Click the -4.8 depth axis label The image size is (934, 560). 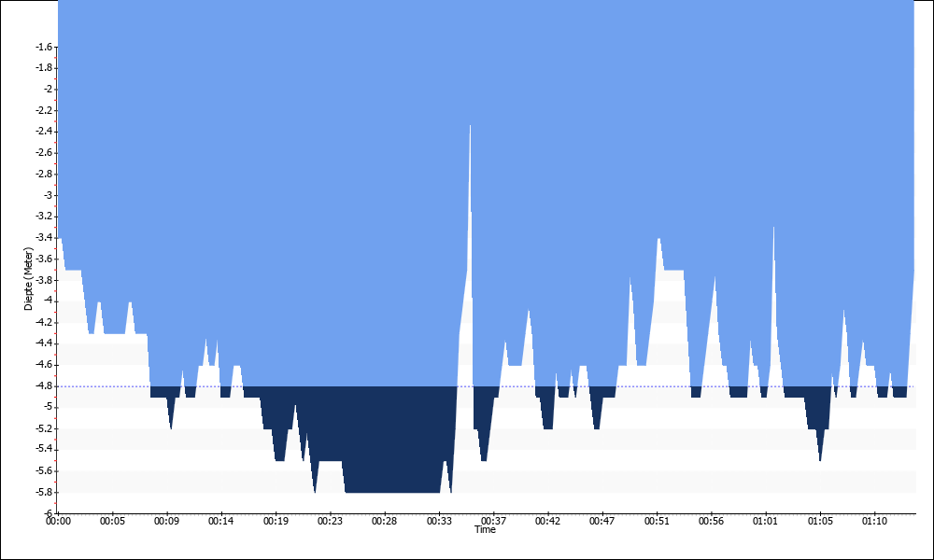45,386
